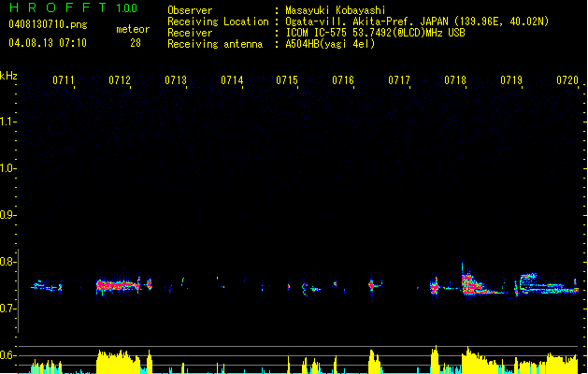Click the Ogata-vill. Akita-Pref. JAPAN location text

coord(417,22)
